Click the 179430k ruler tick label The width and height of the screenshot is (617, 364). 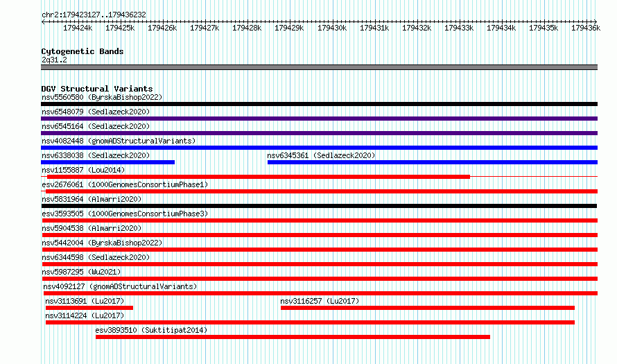(x=332, y=28)
